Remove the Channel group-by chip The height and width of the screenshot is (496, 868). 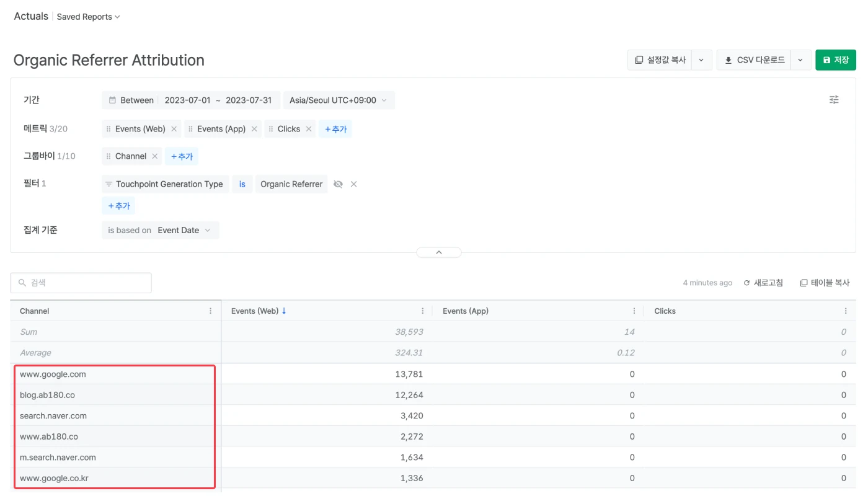(155, 156)
